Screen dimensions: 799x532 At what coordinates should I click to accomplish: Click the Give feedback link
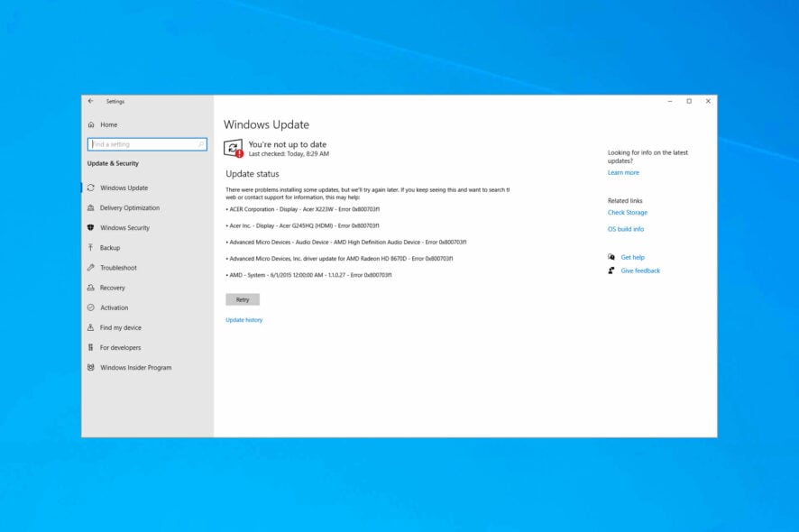[x=640, y=271]
